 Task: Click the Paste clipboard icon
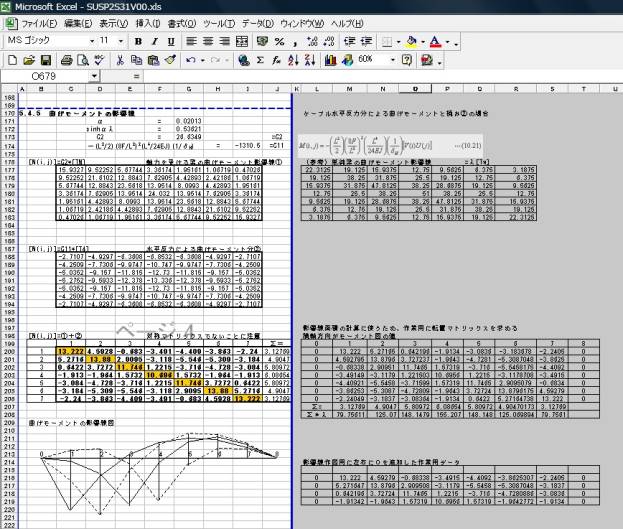coord(153,60)
